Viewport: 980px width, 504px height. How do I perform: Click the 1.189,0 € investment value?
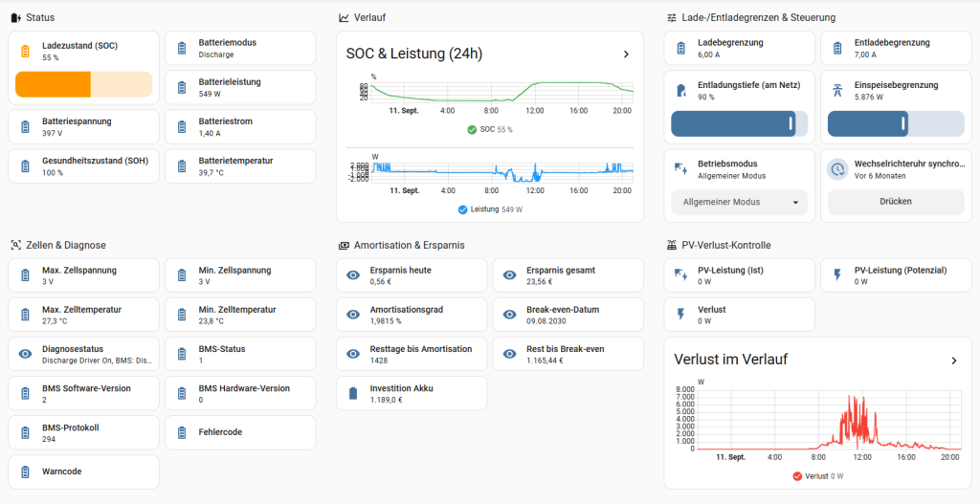click(387, 400)
